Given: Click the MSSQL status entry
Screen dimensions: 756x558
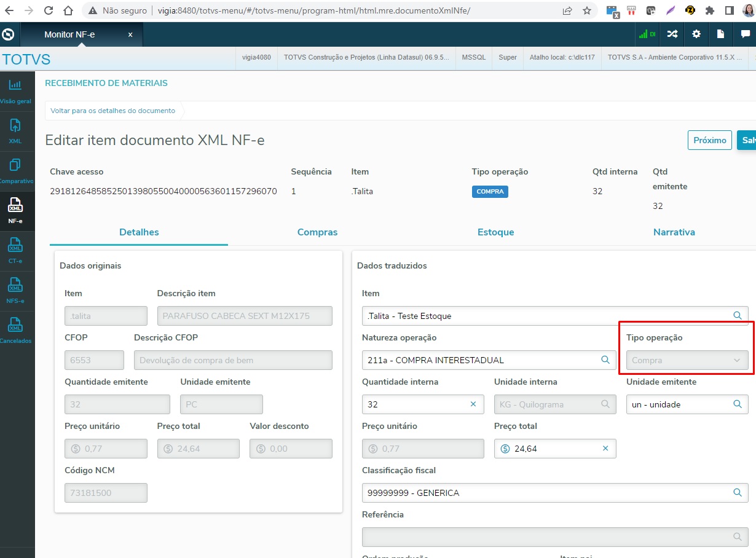Looking at the screenshot, I should (x=474, y=57).
